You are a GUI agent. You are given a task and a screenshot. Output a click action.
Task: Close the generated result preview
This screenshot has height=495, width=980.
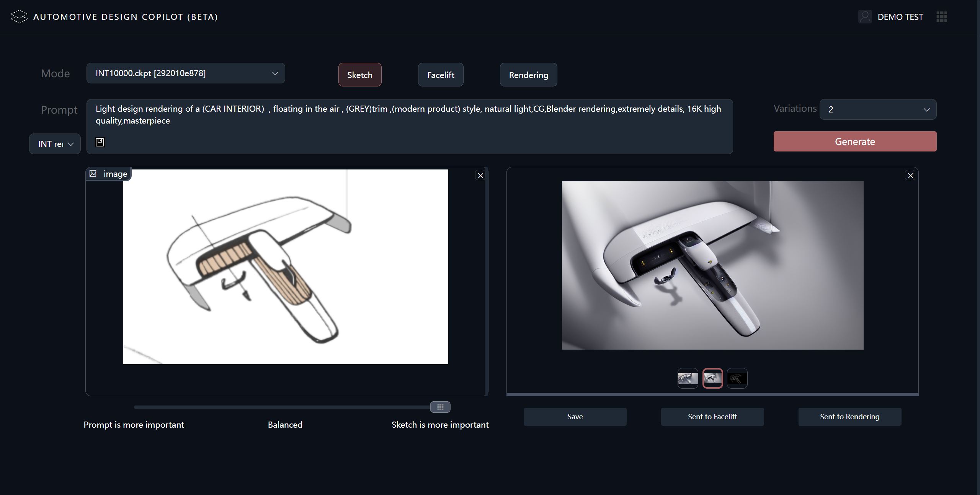910,176
